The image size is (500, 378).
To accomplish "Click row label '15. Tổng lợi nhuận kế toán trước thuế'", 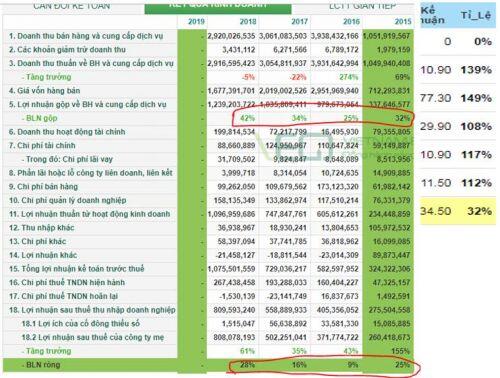I will tap(77, 269).
